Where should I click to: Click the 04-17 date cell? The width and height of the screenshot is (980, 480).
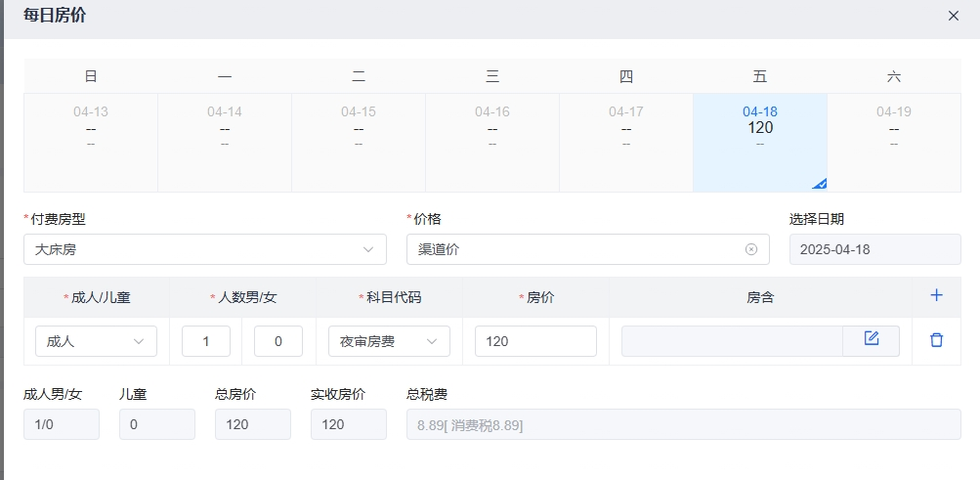coord(625,142)
